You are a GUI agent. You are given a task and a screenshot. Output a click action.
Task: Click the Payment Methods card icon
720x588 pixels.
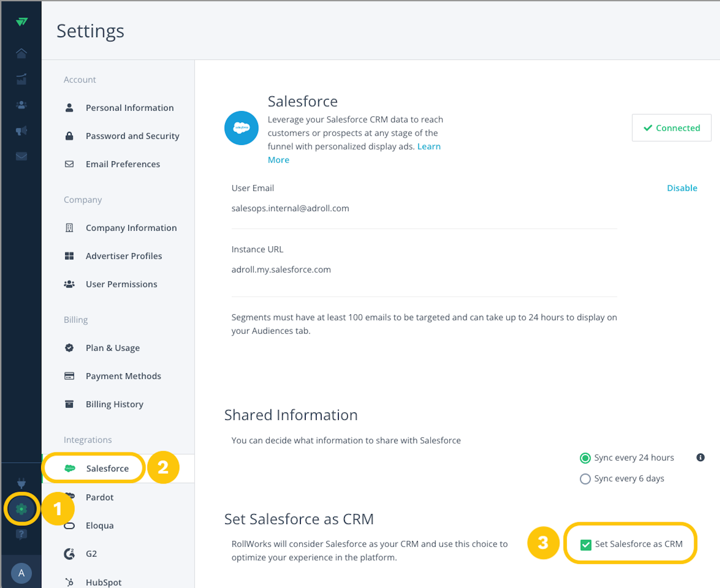[x=69, y=376]
